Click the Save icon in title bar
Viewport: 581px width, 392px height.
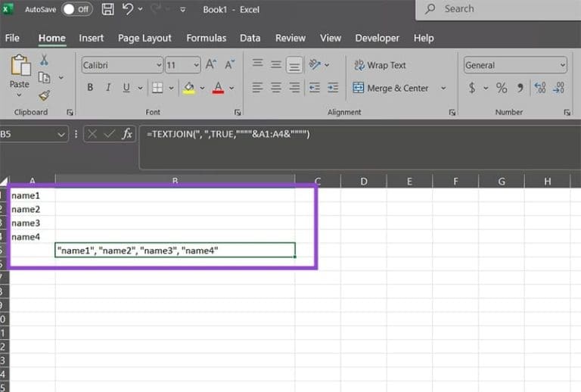point(107,10)
